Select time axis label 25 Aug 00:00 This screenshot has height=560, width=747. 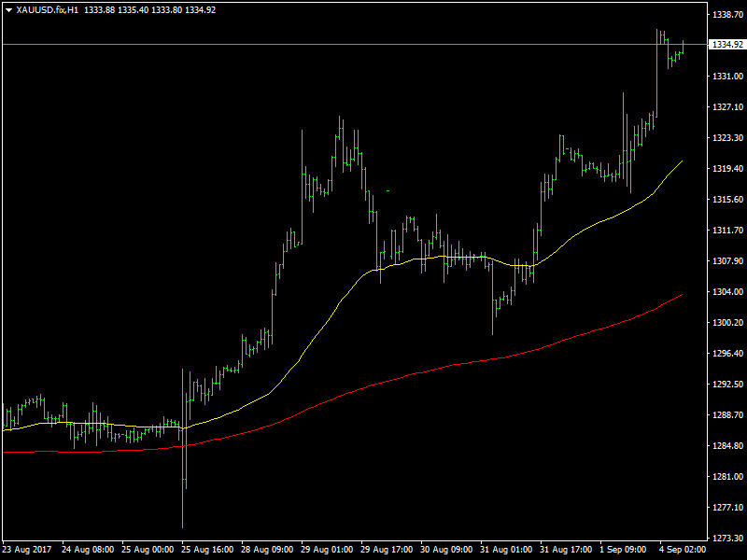click(x=148, y=550)
